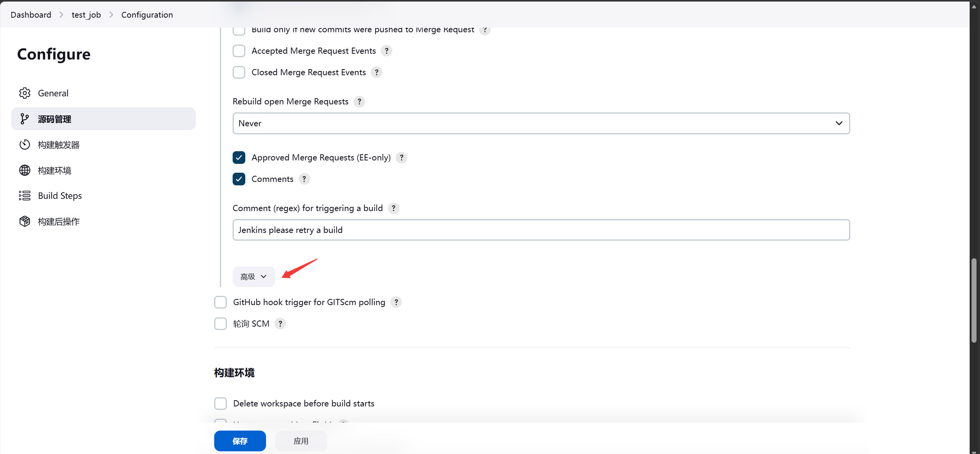Jump to 构建环境 sidebar section

[x=103, y=170]
